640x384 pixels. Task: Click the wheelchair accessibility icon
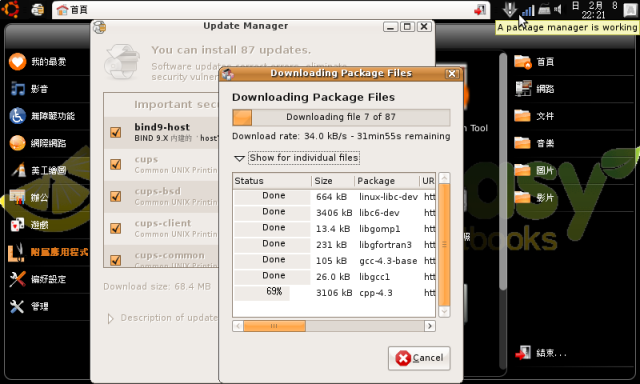coord(17,116)
